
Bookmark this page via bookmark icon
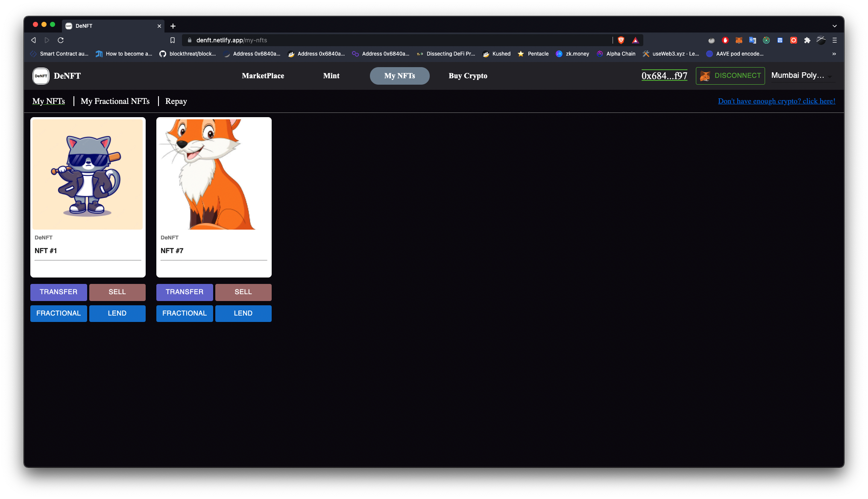point(173,40)
